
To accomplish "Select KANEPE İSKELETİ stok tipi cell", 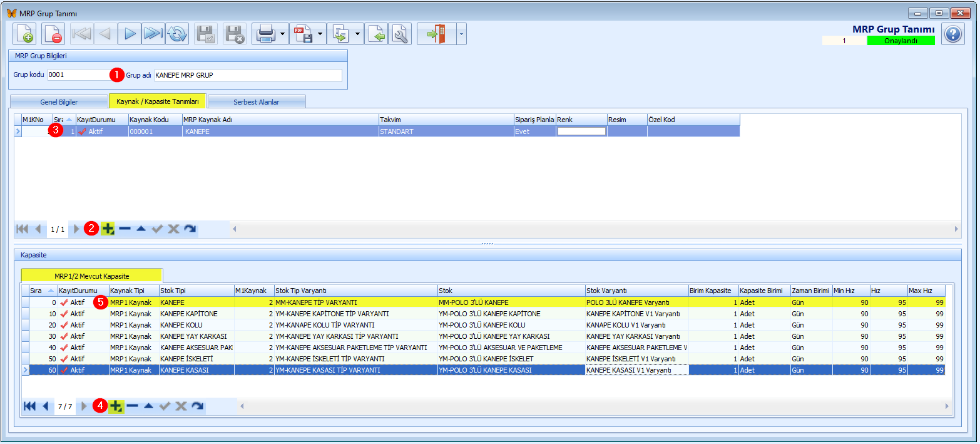I will tap(196, 359).
